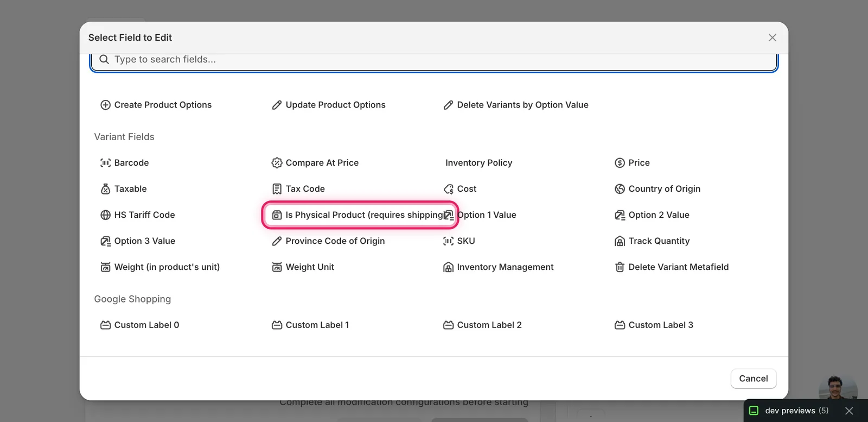The height and width of the screenshot is (422, 868).
Task: Click the Barcode field icon
Action: pyautogui.click(x=105, y=163)
